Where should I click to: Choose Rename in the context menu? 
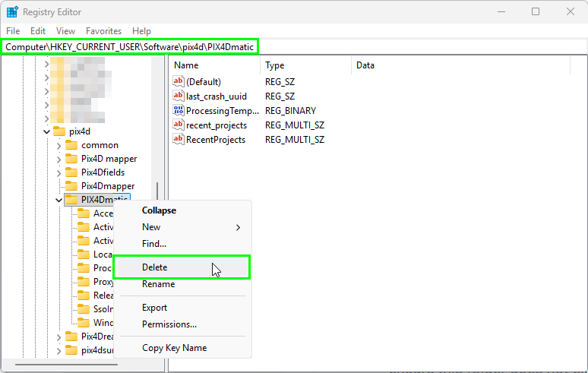coord(182,284)
